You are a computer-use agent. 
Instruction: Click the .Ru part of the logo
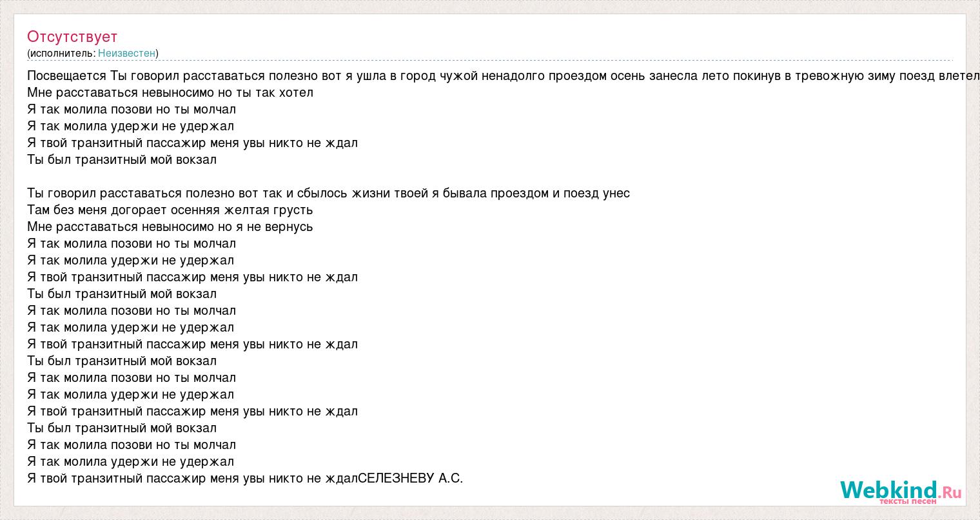click(949, 492)
